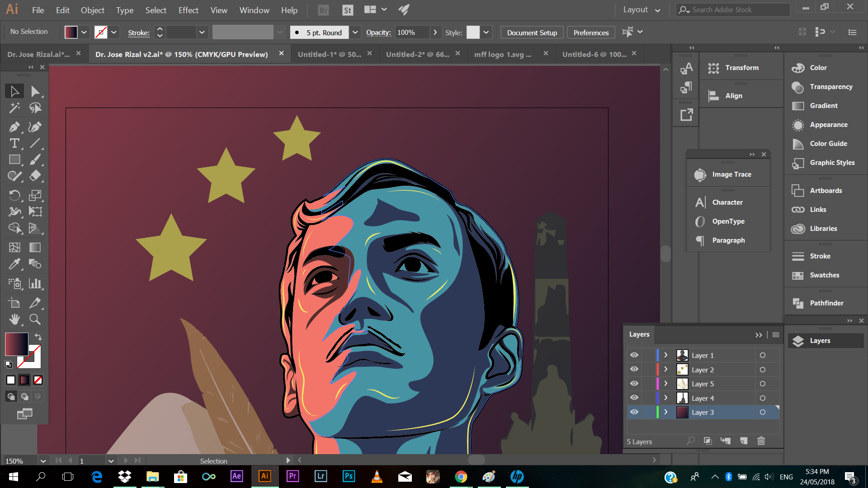Expand Layer 5 contents
Screen dimensions: 868x488
[x=666, y=384]
